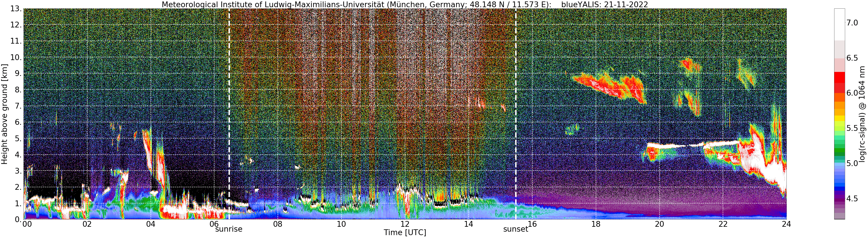Click the '08' time tick label

[278, 224]
